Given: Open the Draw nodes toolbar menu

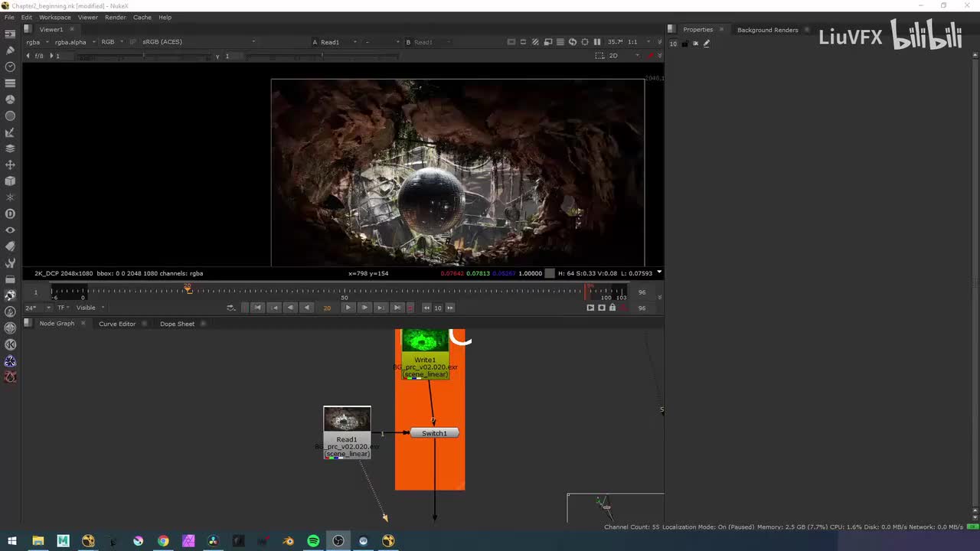Looking at the screenshot, I should pos(10,51).
